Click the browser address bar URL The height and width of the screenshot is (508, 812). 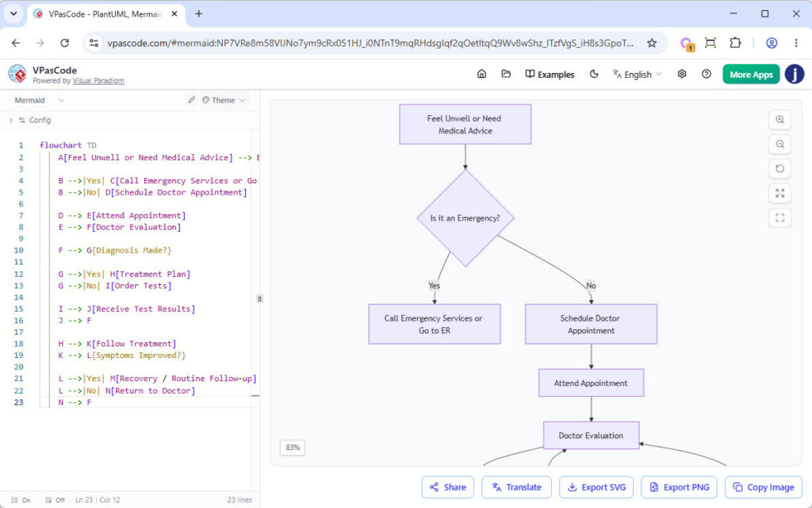coord(370,43)
